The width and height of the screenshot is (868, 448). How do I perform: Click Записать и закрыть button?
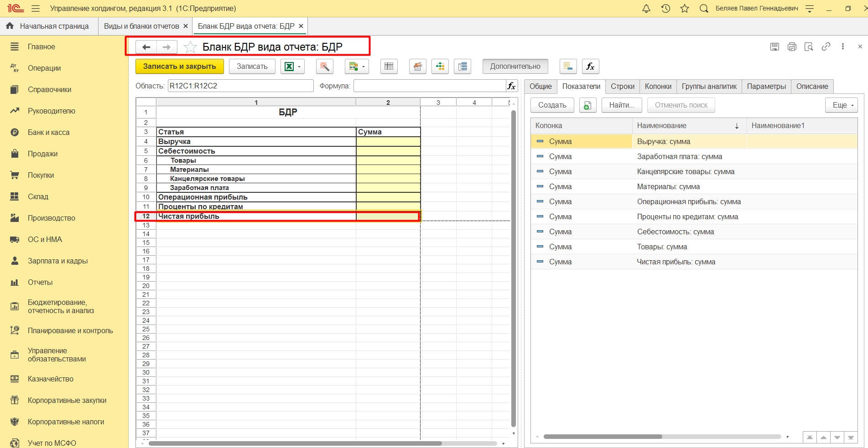click(x=179, y=67)
